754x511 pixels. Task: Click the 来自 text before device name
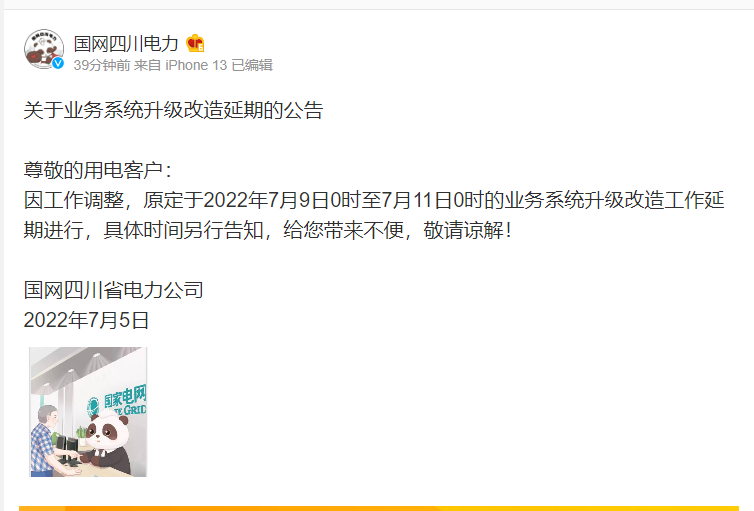[x=147, y=65]
